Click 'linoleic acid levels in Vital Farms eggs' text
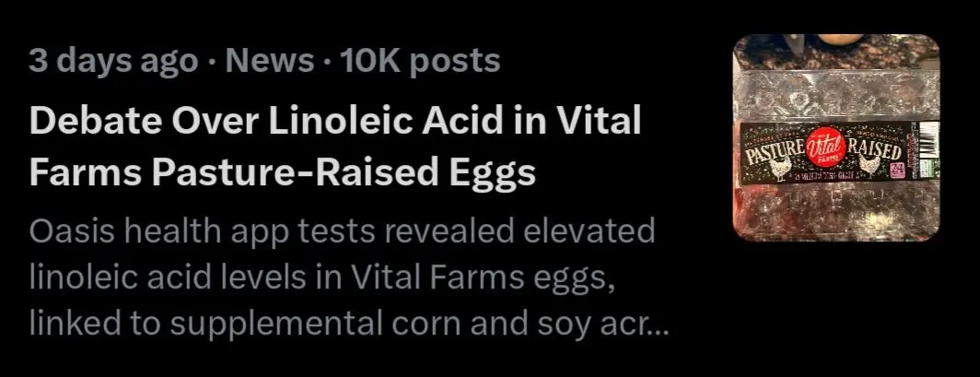The height and width of the screenshot is (377, 980). pos(322,277)
